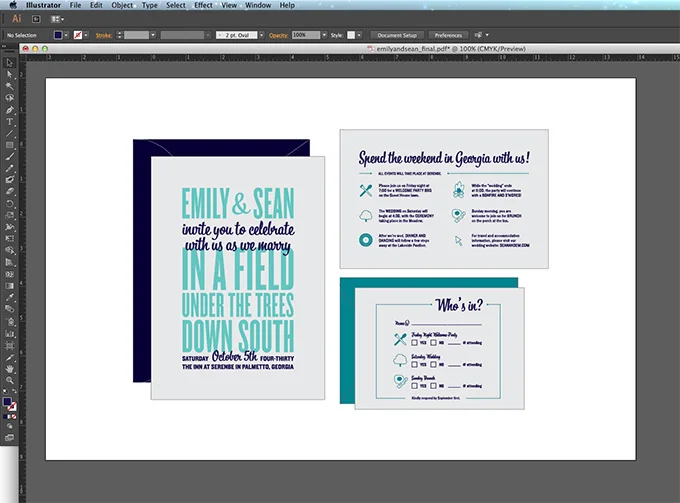This screenshot has height=503, width=680.
Task: Swap fill and stroke colors
Action: click(x=14, y=392)
